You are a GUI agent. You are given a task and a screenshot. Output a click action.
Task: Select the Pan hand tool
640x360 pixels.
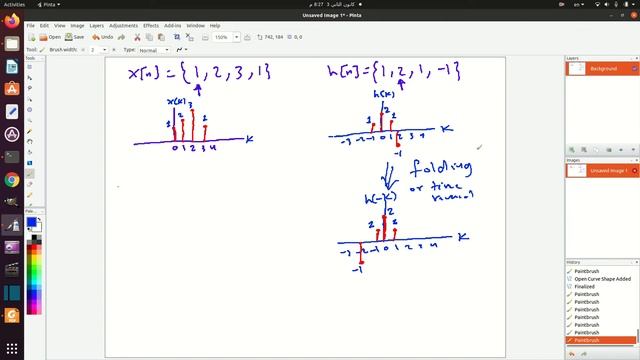(29, 142)
